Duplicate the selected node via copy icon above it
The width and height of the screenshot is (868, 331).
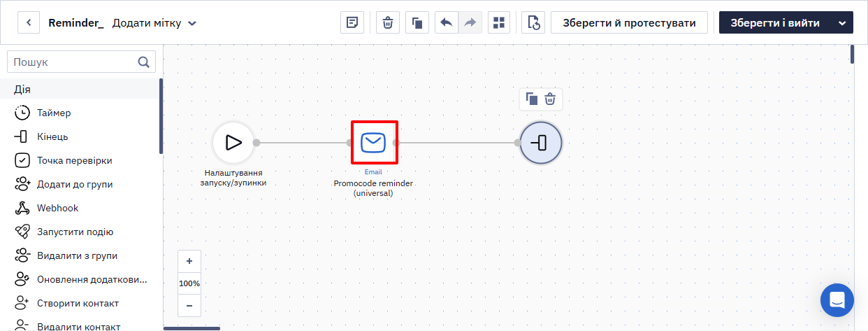pos(532,99)
